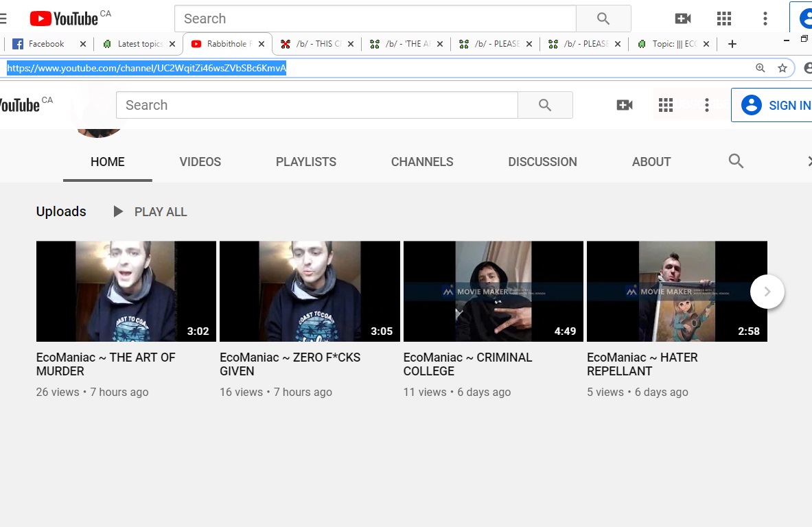The width and height of the screenshot is (812, 527).
Task: Play all uploads
Action: [150, 212]
